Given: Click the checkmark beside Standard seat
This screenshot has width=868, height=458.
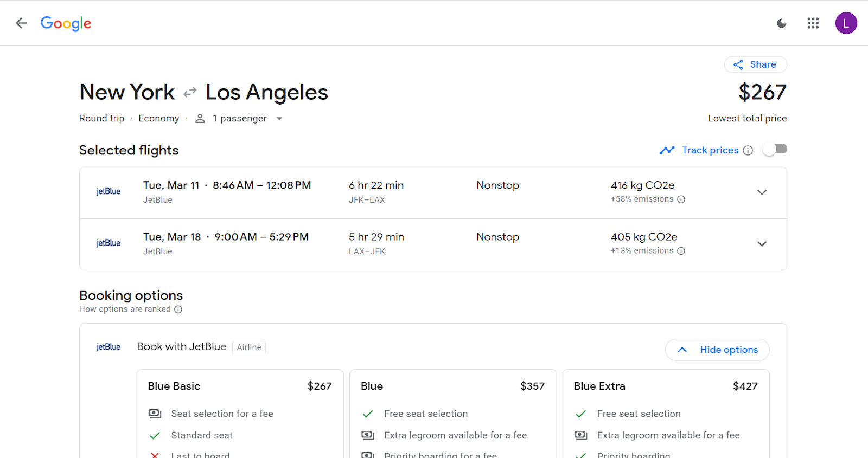Looking at the screenshot, I should (x=155, y=435).
